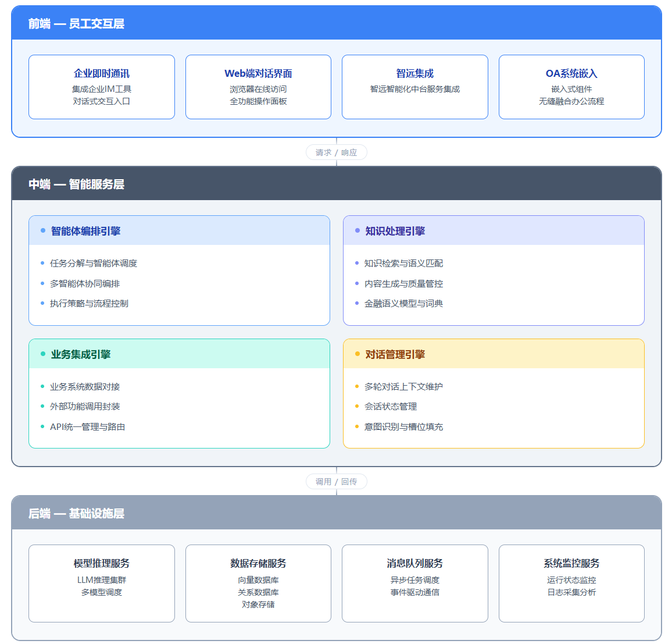Select the 智能体编排引擎 panel heading

click(85, 231)
